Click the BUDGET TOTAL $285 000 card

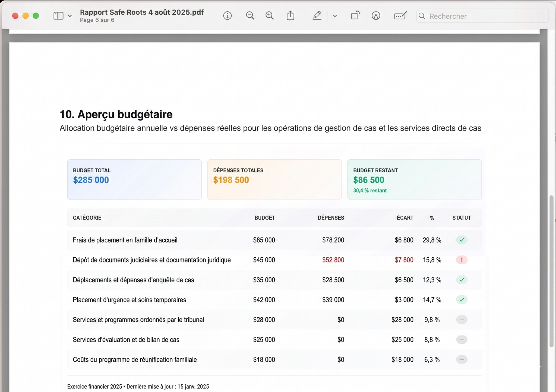pyautogui.click(x=134, y=179)
